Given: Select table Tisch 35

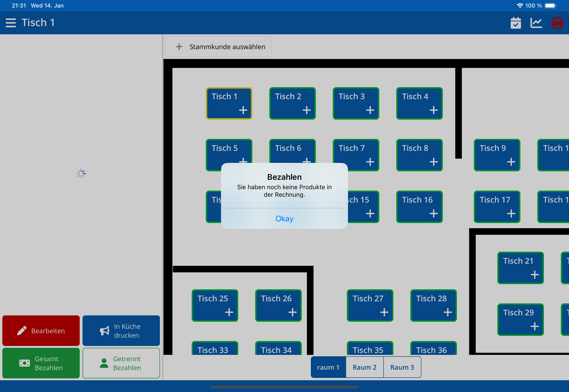Looking at the screenshot, I should [x=370, y=348].
